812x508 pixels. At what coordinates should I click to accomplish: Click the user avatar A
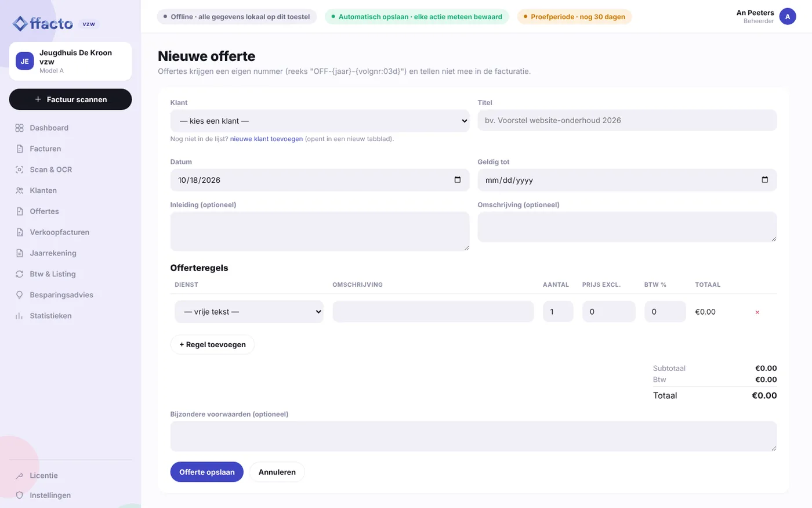788,17
